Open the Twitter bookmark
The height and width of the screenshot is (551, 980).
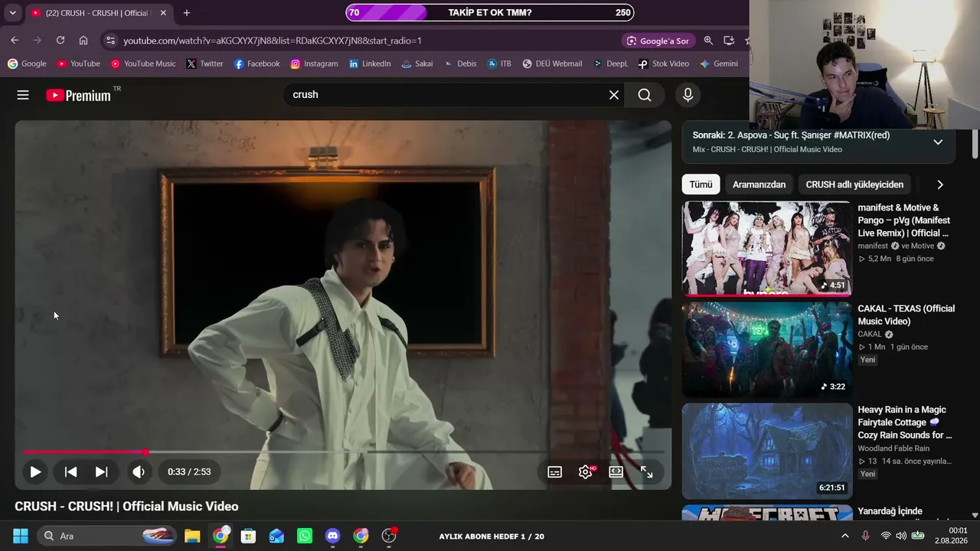coord(204,64)
